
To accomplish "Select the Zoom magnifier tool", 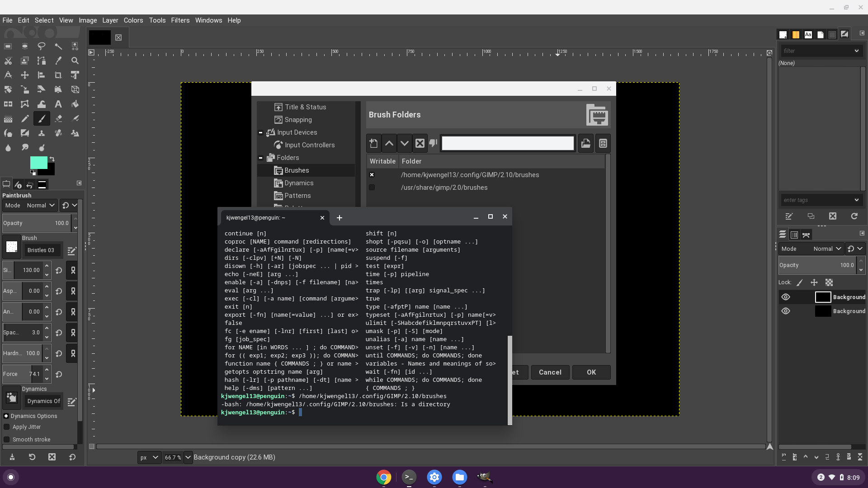I will click(x=75, y=61).
